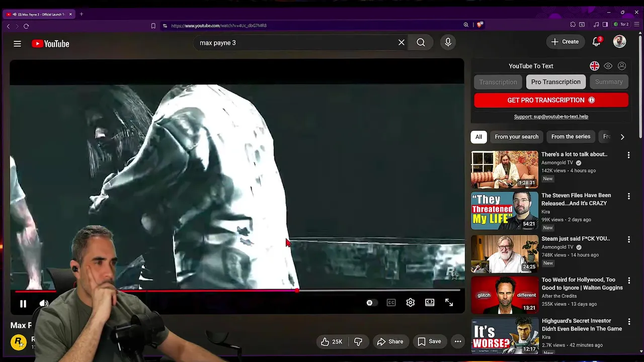Viewport: 644px width, 362px height.
Task: Select the All filter chip
Action: (478, 137)
